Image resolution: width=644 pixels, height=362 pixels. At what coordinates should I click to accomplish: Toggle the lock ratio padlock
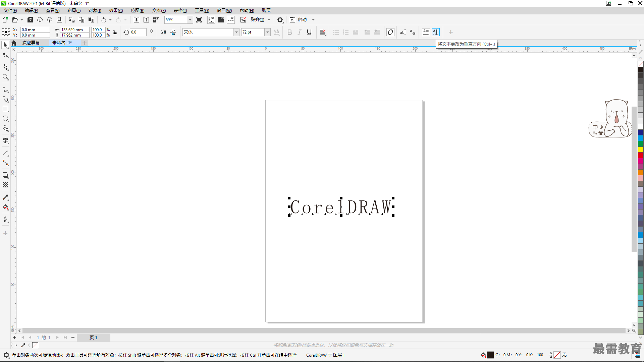(115, 32)
